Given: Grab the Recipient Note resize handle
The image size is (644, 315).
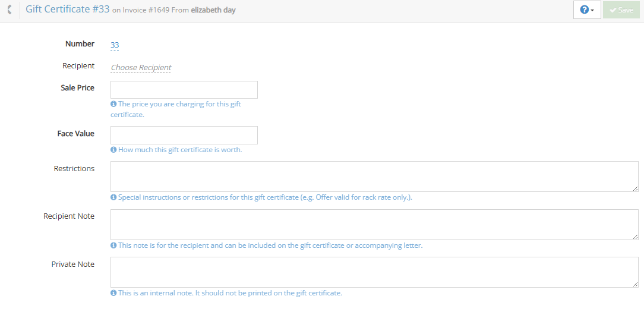Looking at the screenshot, I should pyautogui.click(x=636, y=237).
